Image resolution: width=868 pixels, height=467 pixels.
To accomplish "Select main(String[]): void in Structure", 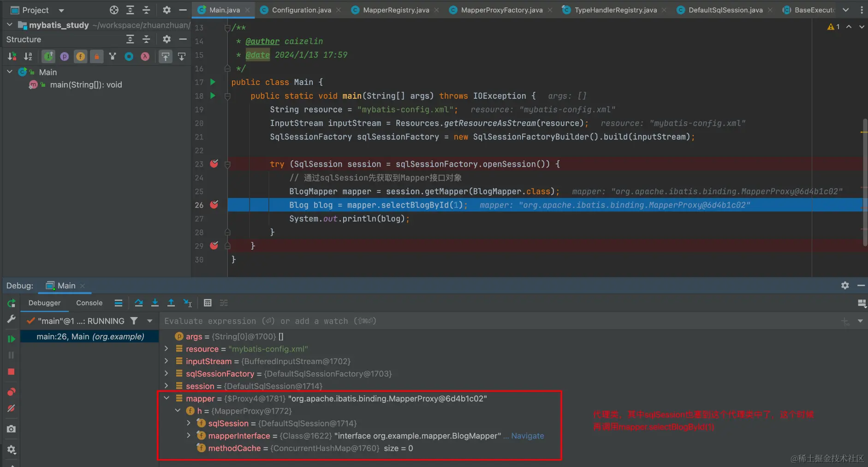I will click(x=86, y=85).
